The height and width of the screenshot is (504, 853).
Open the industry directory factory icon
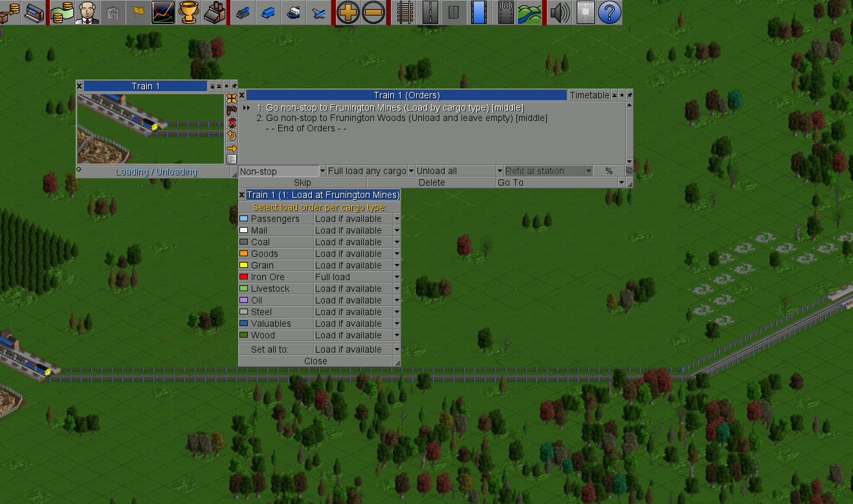pos(214,12)
